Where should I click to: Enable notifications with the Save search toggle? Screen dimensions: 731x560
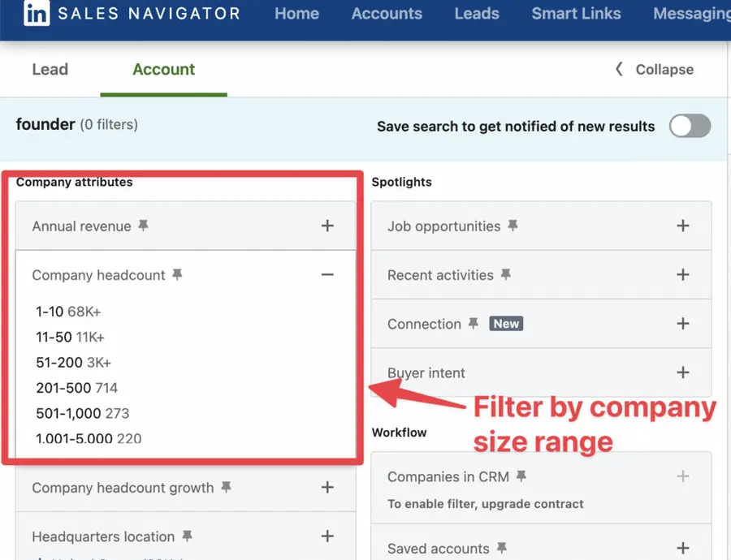click(x=690, y=127)
